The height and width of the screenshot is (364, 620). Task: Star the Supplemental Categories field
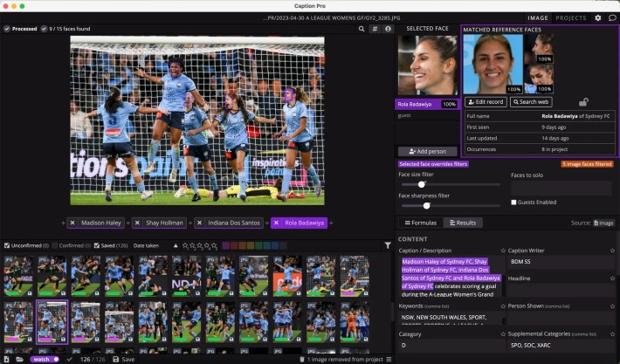click(612, 334)
